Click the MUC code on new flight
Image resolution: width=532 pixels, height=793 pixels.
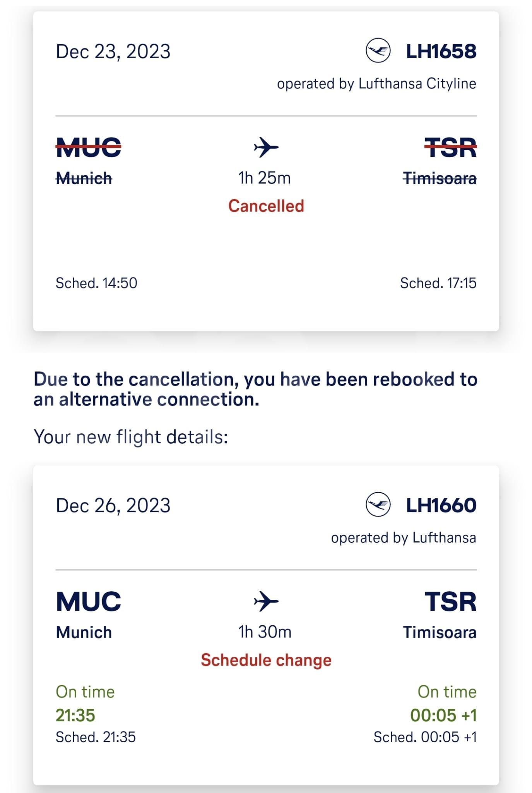coord(89,601)
